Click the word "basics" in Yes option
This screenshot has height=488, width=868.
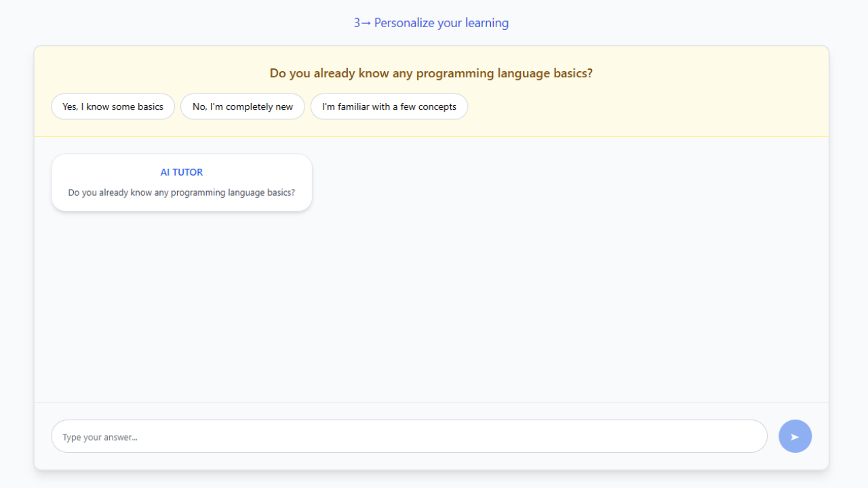pyautogui.click(x=151, y=106)
